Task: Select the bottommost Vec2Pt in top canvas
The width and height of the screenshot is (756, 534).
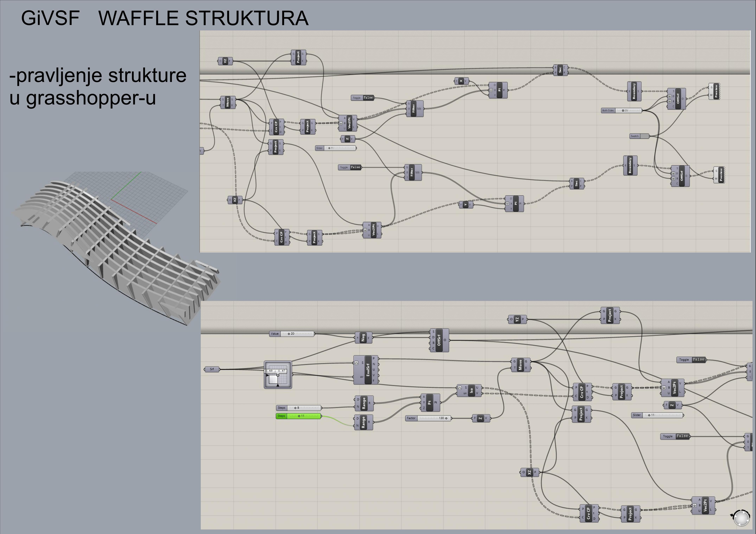Action: pyautogui.click(x=372, y=230)
